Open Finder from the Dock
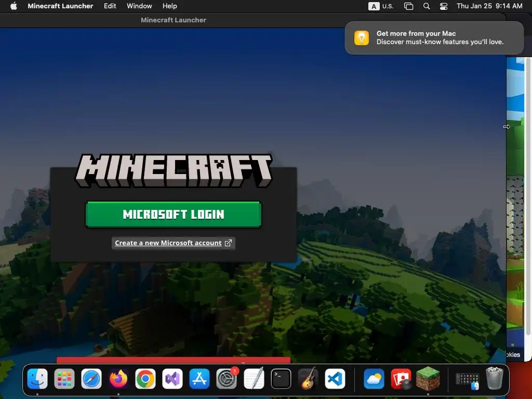Screen dimensions: 532x399 37,378
